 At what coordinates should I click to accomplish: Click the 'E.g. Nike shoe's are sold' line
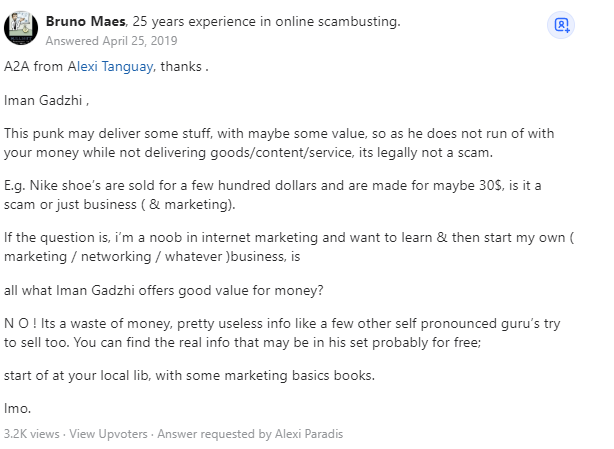click(273, 185)
